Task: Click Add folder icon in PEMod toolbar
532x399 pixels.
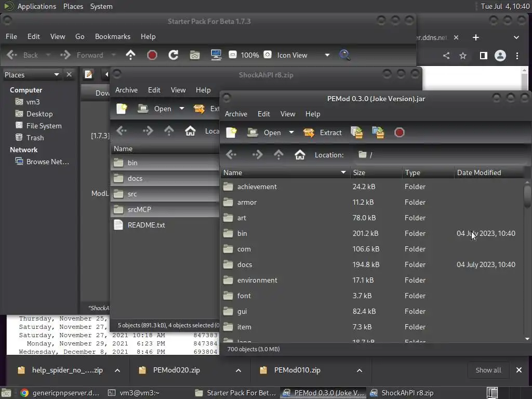Action: coord(378,132)
